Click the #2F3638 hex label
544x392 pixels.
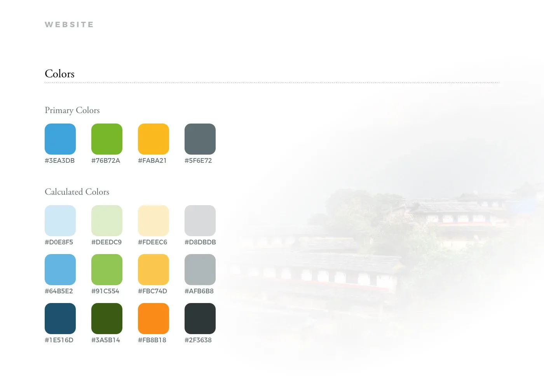coord(198,340)
